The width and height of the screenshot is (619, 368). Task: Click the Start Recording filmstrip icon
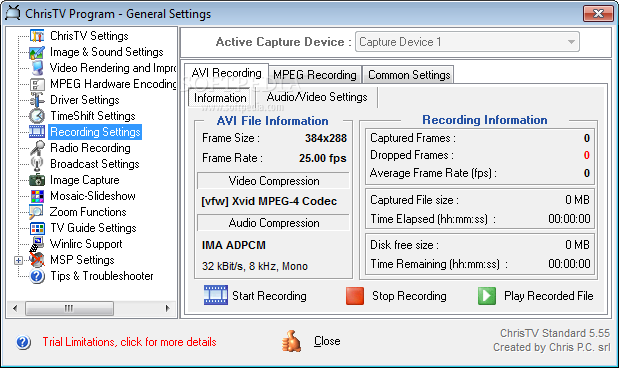point(216,295)
